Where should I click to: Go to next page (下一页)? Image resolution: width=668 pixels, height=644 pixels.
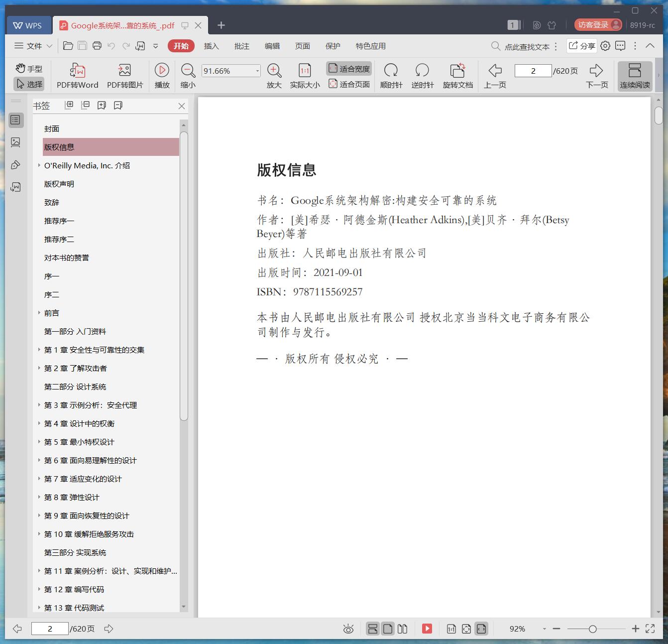tap(597, 76)
